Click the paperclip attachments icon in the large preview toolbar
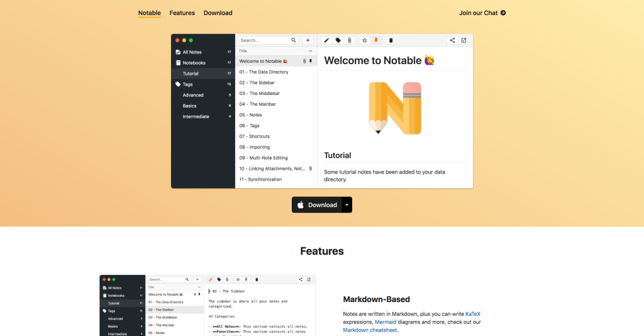Image resolution: width=644 pixels, height=336 pixels. point(349,40)
